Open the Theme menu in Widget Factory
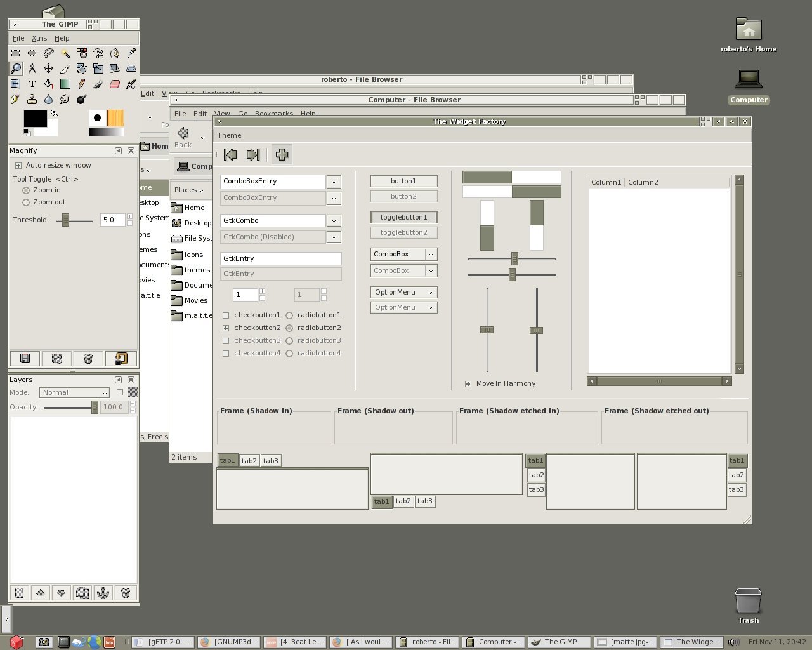The height and width of the screenshot is (650, 812). click(229, 135)
